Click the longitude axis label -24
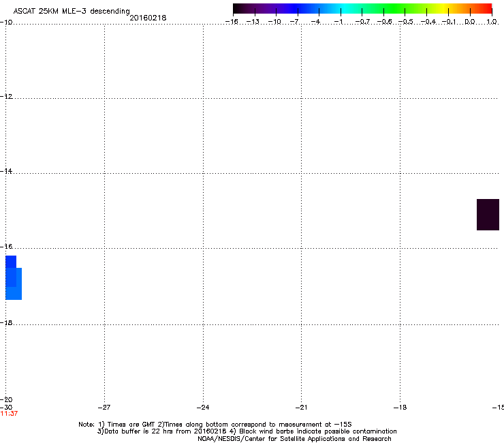The width and height of the screenshot is (504, 443). [203, 408]
